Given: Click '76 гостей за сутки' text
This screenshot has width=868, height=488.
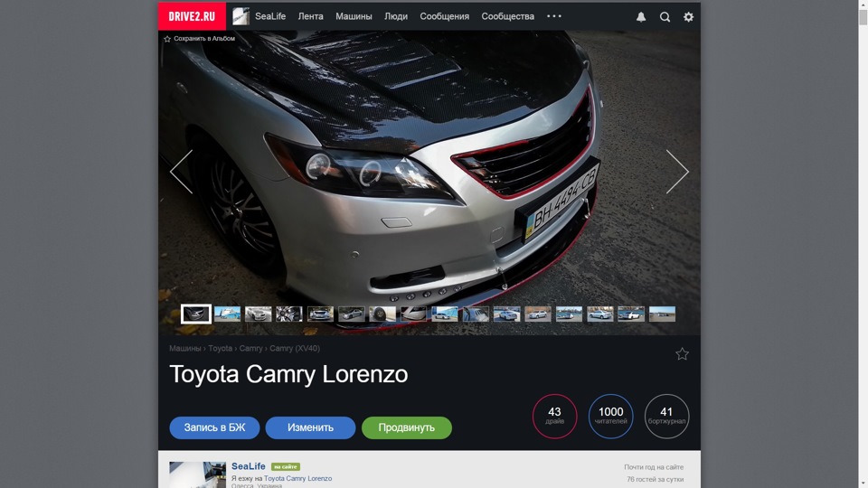Looking at the screenshot, I should tap(655, 480).
